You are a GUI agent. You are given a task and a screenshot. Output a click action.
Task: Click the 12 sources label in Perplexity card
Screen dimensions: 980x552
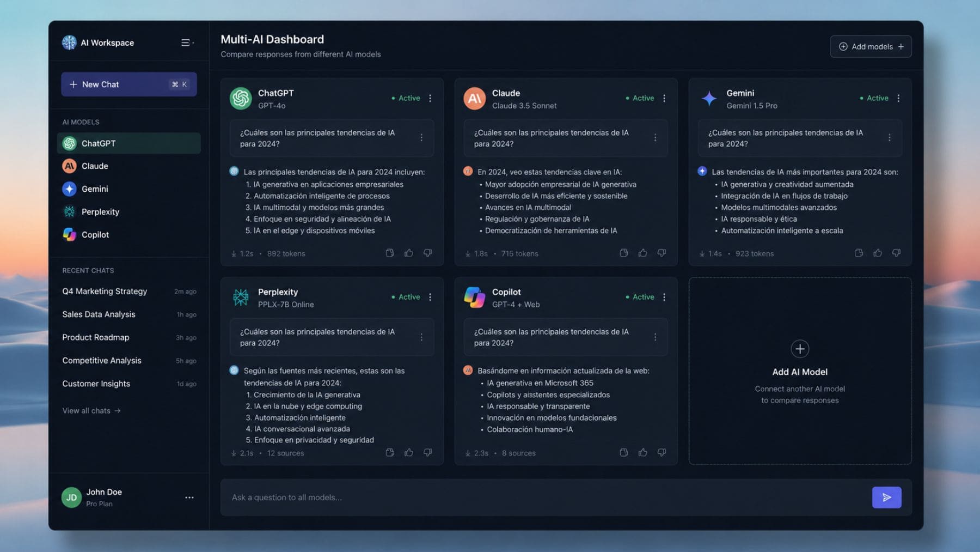[285, 453]
